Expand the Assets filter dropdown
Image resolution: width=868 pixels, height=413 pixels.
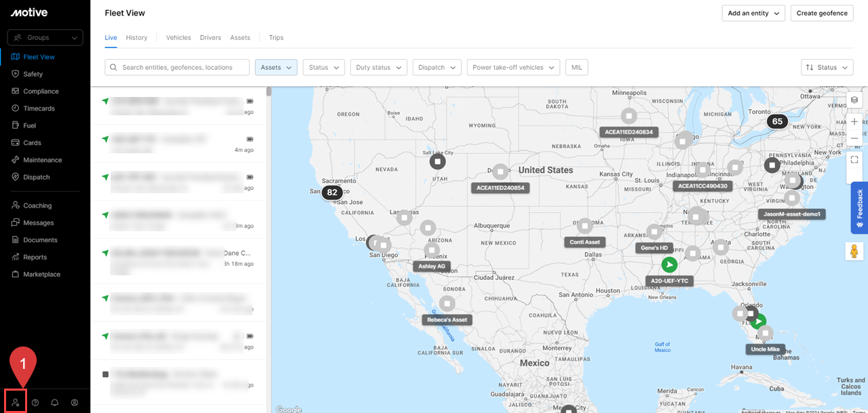coord(276,67)
